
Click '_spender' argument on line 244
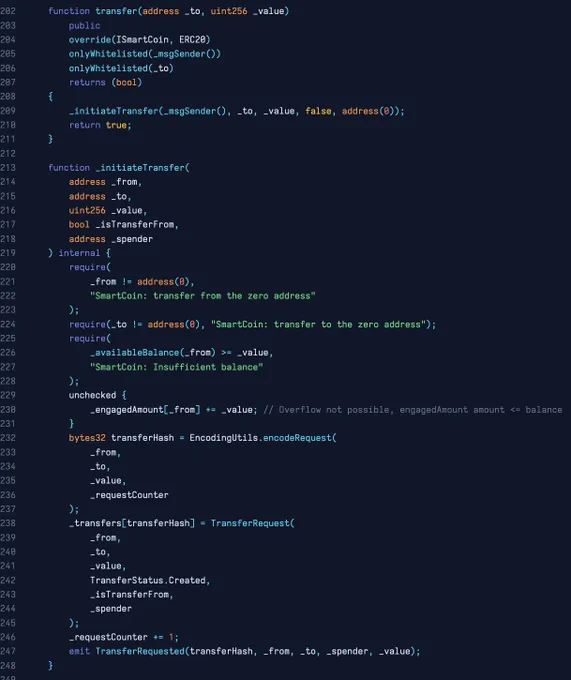pyautogui.click(x=111, y=609)
